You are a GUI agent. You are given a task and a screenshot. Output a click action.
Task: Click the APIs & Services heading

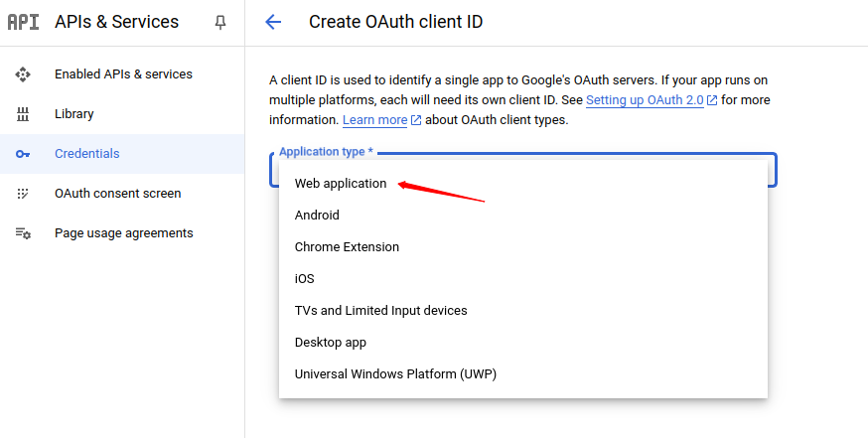(117, 22)
